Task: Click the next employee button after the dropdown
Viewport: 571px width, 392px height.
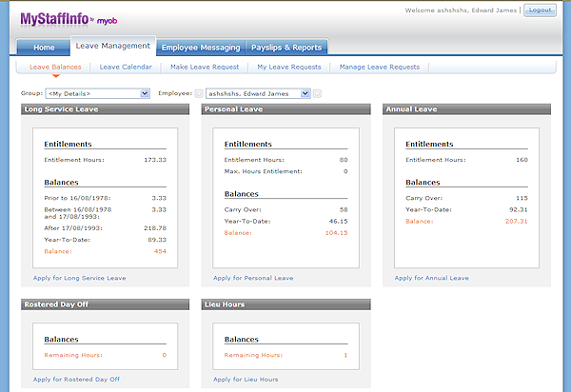Action: coord(318,93)
